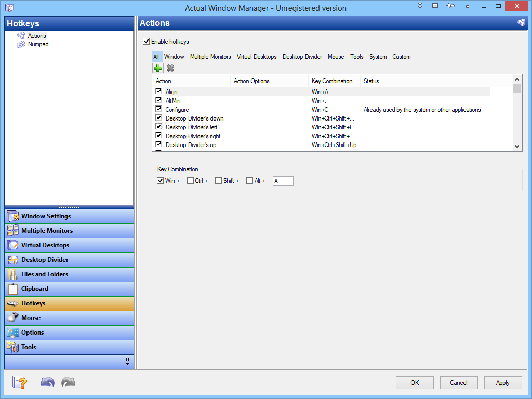Select the Multiple Monitors filter tab
The height and width of the screenshot is (399, 532).
click(x=210, y=57)
